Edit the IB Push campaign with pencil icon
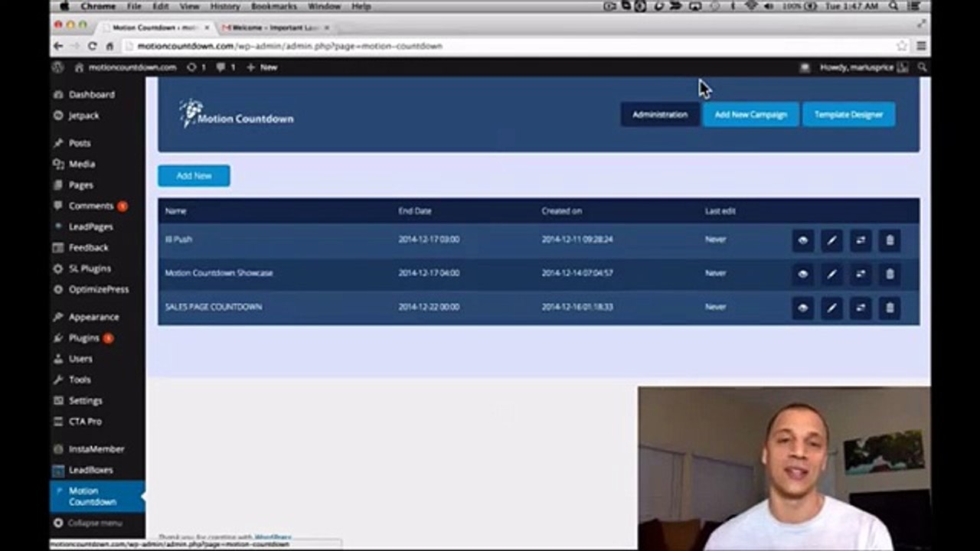 (831, 240)
